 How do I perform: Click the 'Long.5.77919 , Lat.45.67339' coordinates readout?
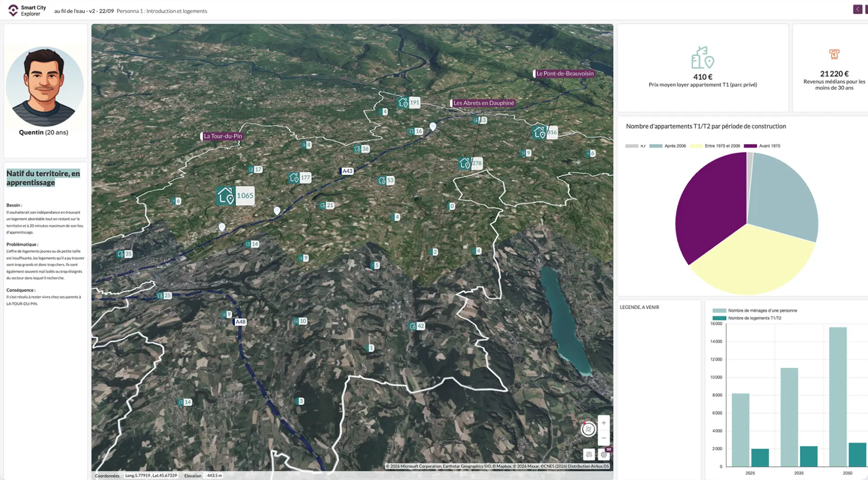pyautogui.click(x=151, y=475)
